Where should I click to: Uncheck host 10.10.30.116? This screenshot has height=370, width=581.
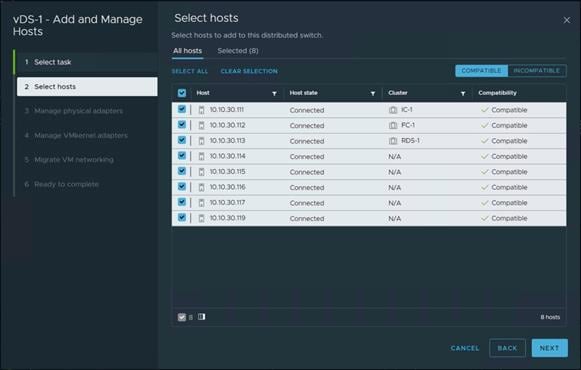click(182, 187)
